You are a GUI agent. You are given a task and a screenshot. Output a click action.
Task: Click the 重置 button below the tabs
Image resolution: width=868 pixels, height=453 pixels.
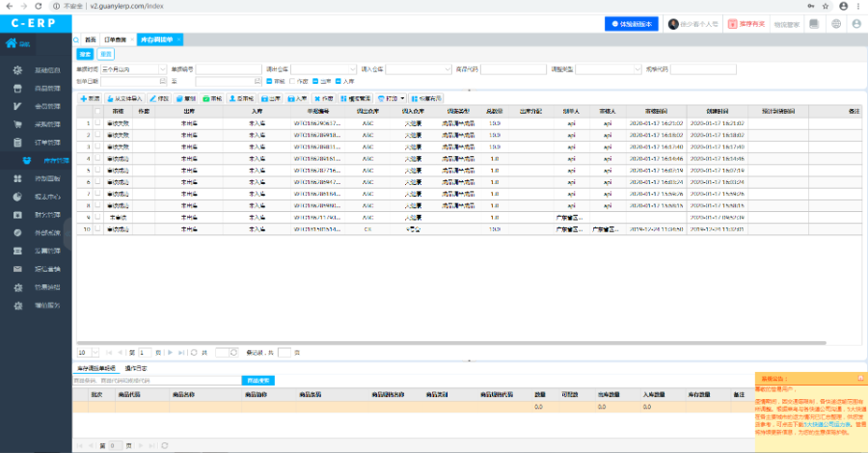(107, 54)
